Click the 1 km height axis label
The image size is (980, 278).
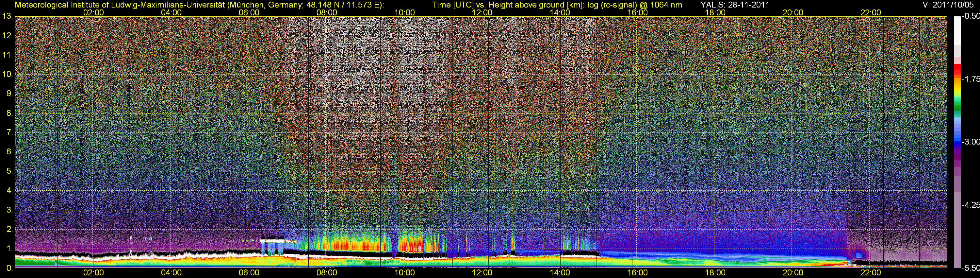[x=9, y=249]
